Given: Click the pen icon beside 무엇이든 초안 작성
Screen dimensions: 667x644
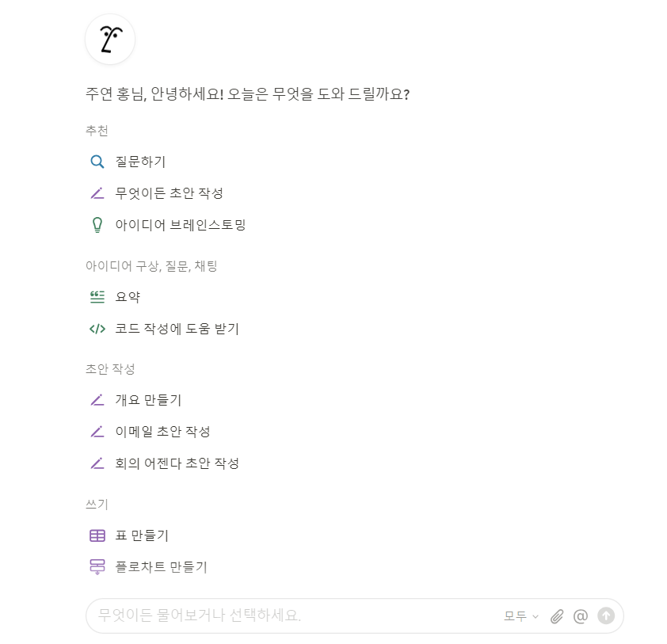Looking at the screenshot, I should click(97, 192).
